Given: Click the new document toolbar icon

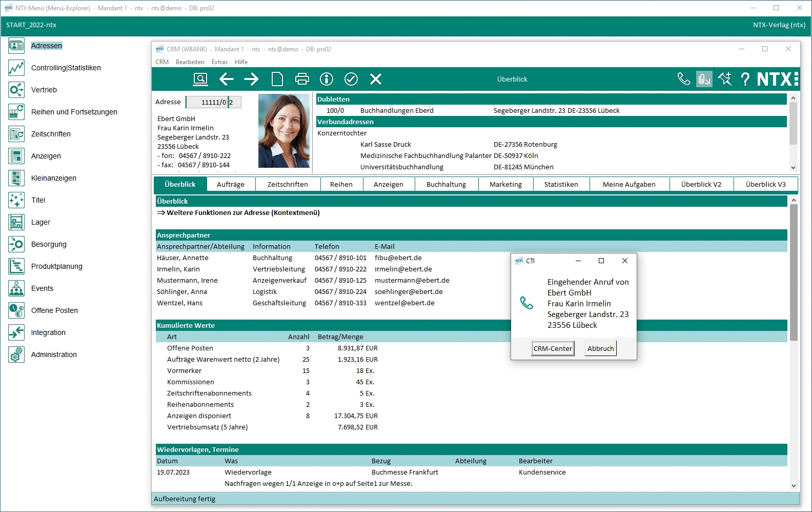Looking at the screenshot, I should [x=277, y=79].
